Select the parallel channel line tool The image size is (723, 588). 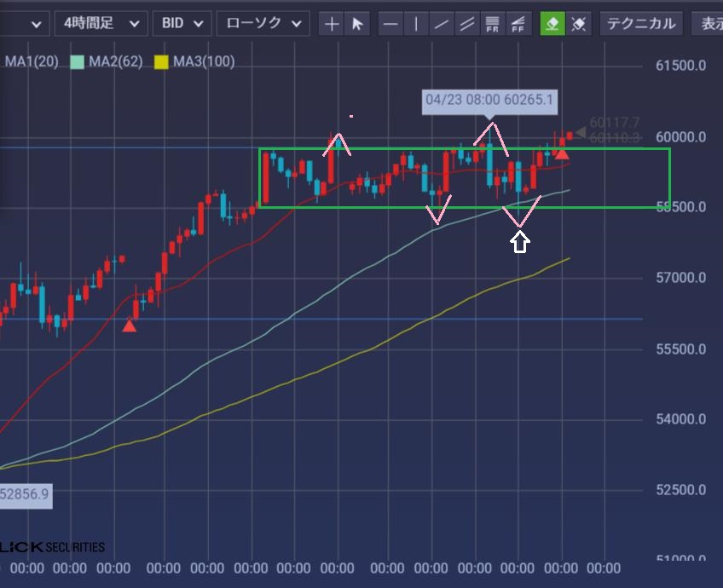coord(466,24)
